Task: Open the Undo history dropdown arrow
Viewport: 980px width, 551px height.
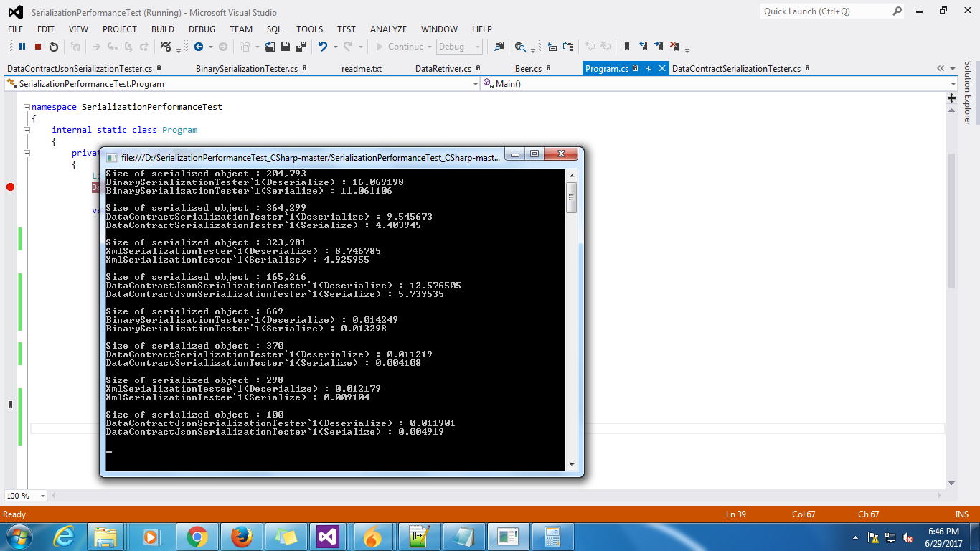Action: pyautogui.click(x=335, y=47)
